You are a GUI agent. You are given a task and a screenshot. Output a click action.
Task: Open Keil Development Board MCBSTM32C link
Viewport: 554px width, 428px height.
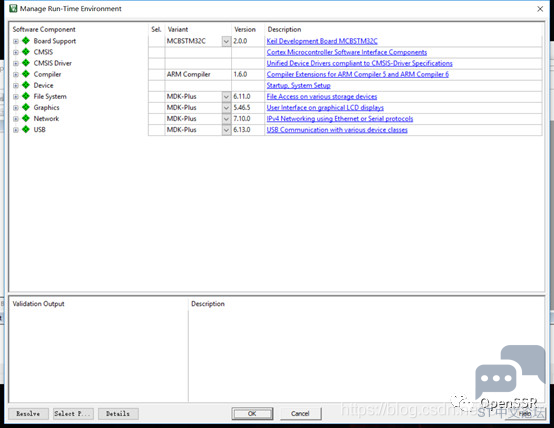(322, 41)
